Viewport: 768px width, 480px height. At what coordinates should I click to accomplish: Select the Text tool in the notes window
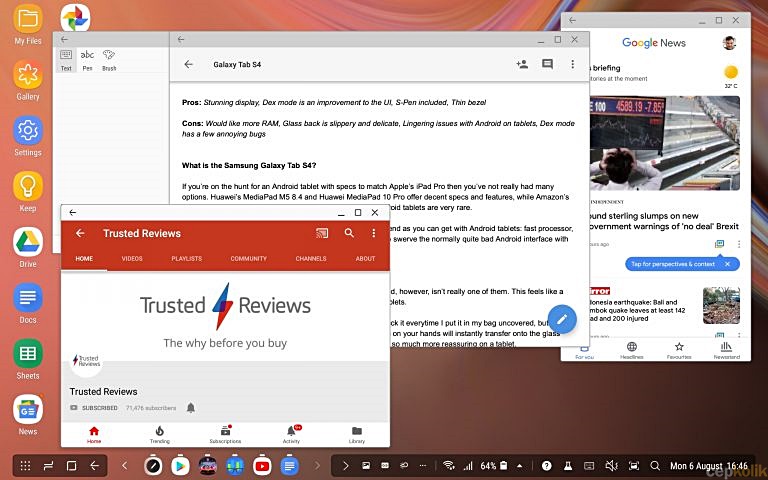[66, 60]
